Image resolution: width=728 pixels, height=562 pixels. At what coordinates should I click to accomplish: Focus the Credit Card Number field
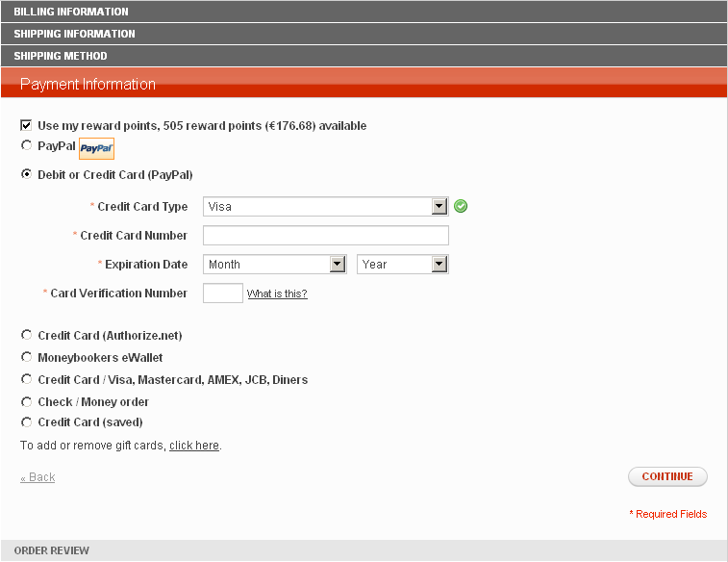[326, 236]
